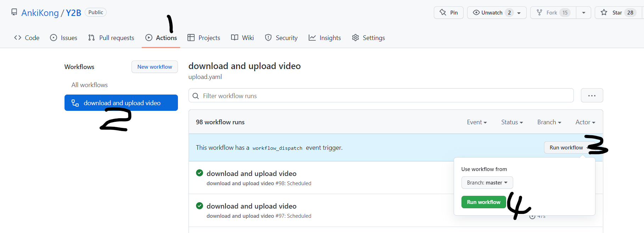Click the workflow_dispatch code text

278,148
